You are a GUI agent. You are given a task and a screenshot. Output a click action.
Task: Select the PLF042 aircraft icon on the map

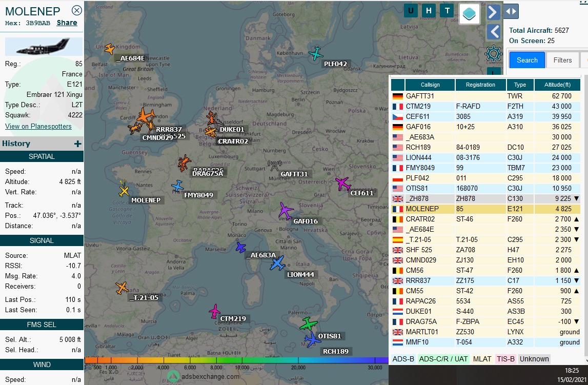coord(316,53)
